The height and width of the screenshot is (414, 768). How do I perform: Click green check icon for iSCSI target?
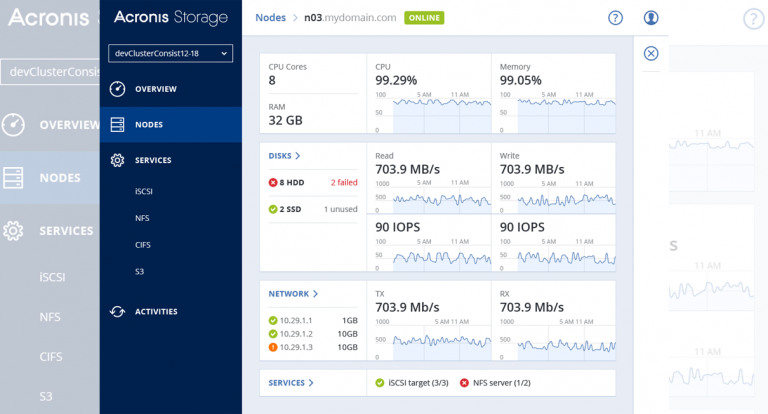tap(380, 383)
